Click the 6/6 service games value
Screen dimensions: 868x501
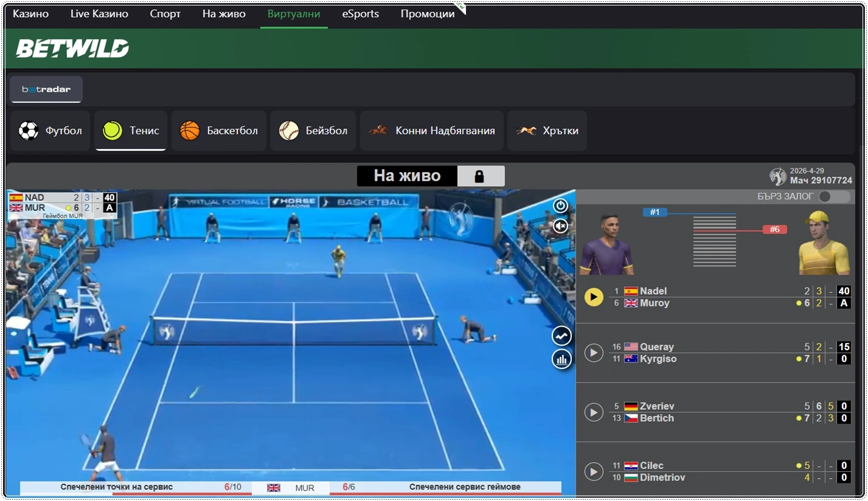349,487
